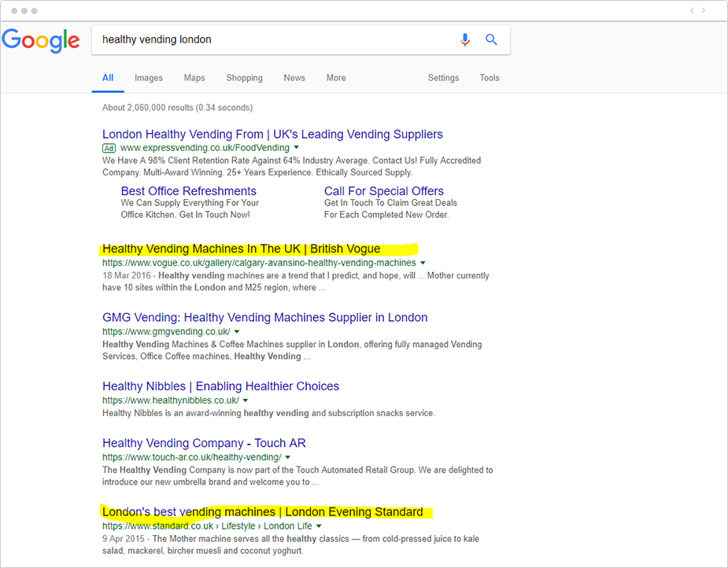
Task: Open the British Vogue healthy vending article
Action: point(239,248)
